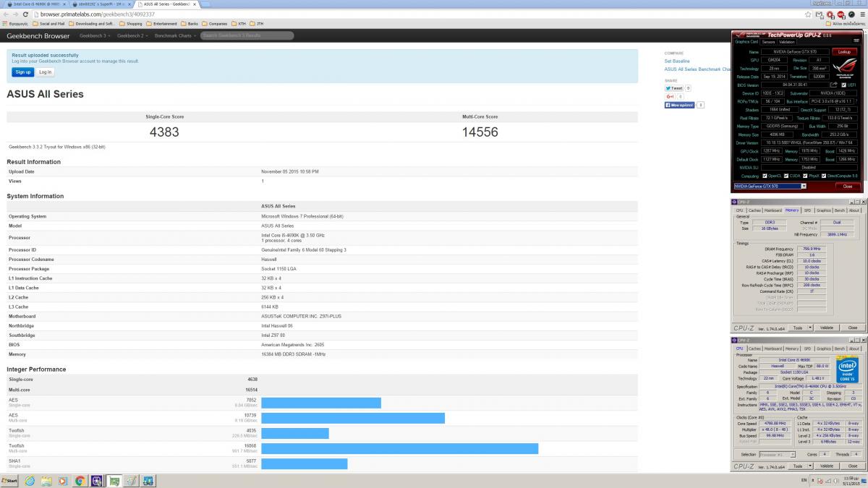
Task: Click the Set Baseline link
Action: (677, 61)
